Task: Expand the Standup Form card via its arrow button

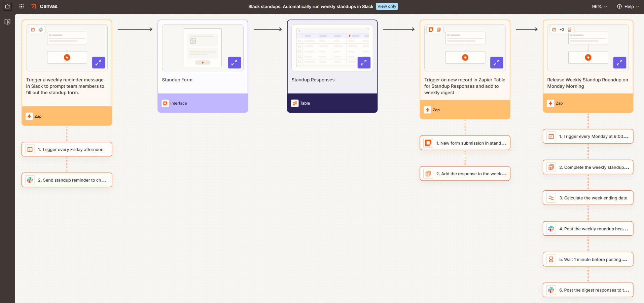Action: [x=235, y=63]
